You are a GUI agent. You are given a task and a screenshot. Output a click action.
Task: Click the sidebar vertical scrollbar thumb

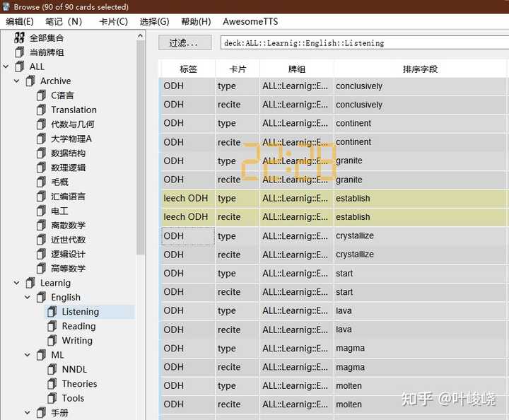pos(141,148)
